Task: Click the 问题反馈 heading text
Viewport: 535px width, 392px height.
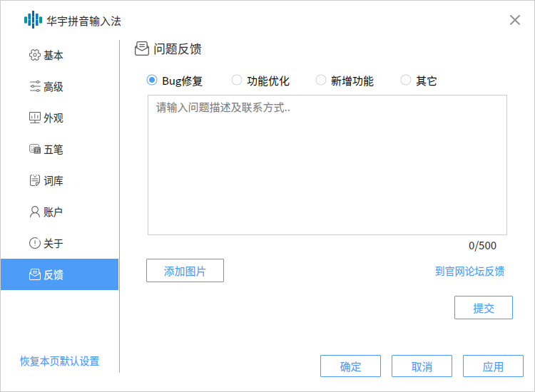Action: [178, 48]
